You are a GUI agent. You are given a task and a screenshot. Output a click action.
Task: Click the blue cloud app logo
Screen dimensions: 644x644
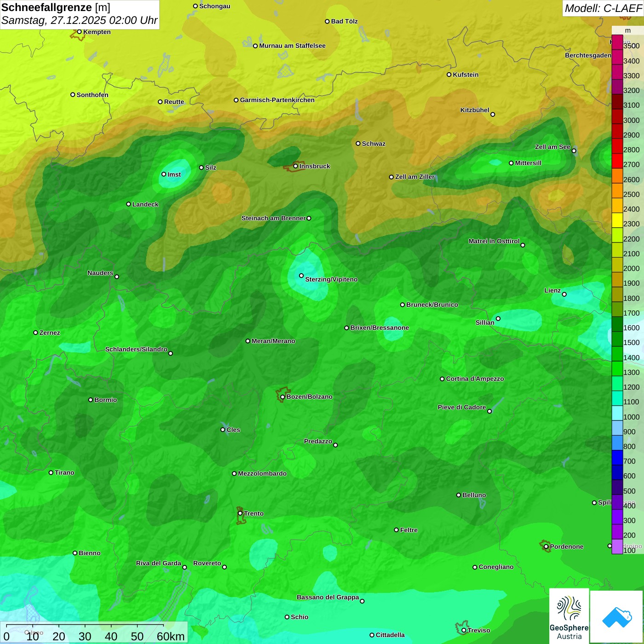pos(616,617)
